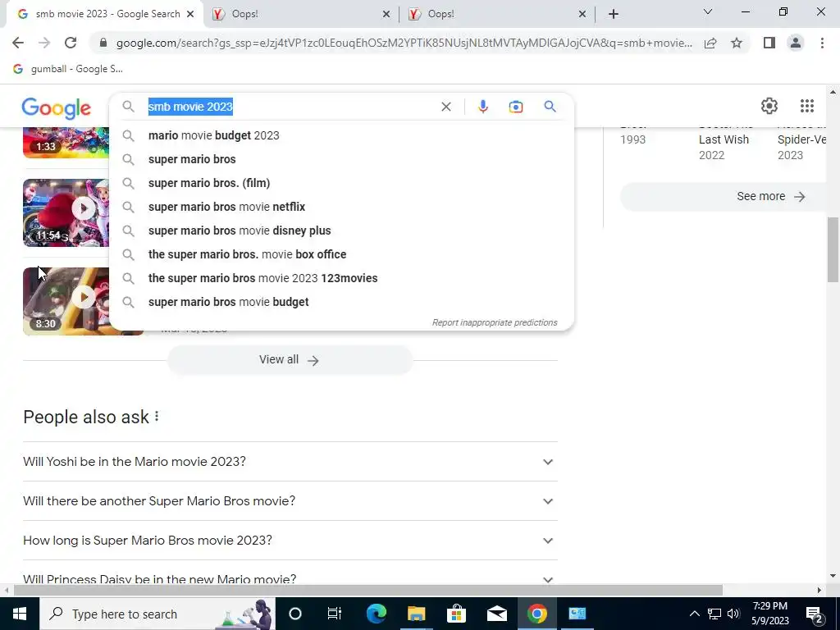The image size is (840, 630).
Task: Open the Windows Start menu
Action: pos(20,614)
